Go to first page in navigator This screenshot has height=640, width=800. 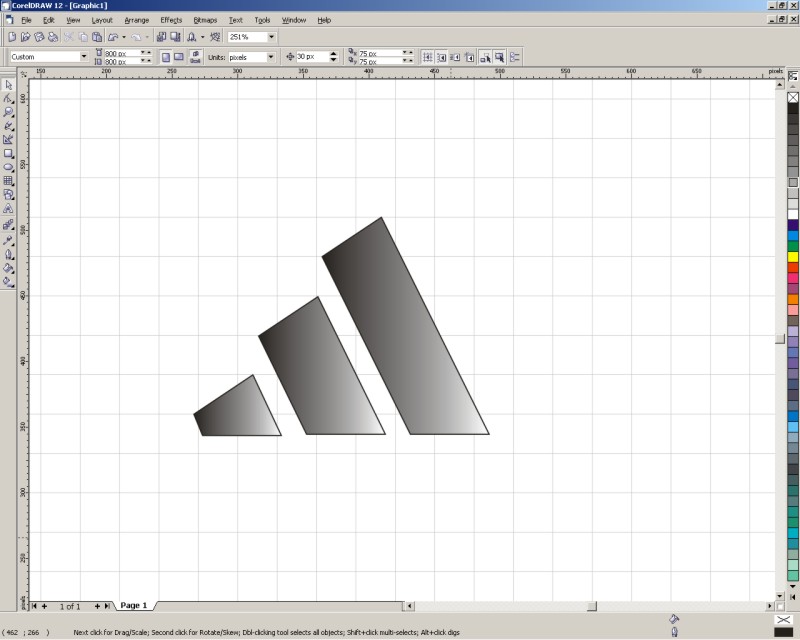tap(34, 606)
